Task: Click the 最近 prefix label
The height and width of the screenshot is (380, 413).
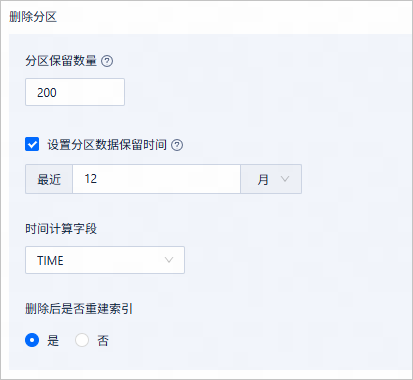Action: [x=49, y=179]
